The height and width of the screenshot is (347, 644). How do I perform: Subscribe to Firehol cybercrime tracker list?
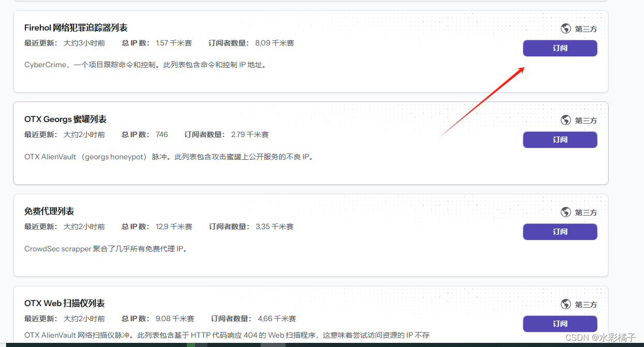[560, 48]
